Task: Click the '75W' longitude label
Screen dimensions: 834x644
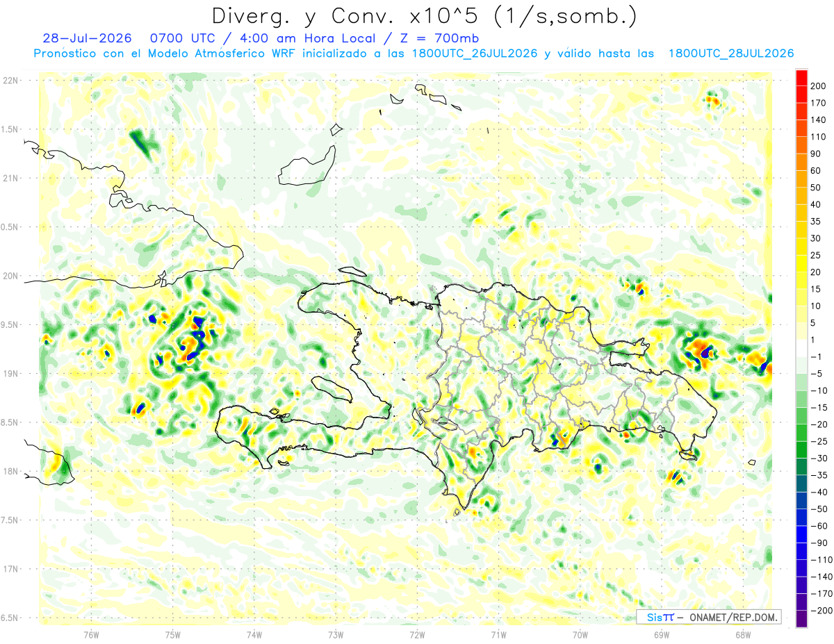Action: 172,634
